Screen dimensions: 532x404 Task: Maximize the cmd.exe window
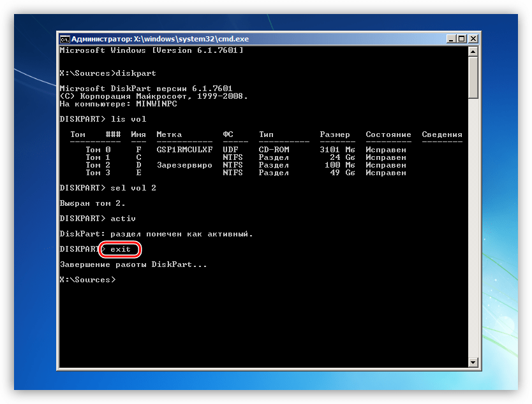click(462, 39)
